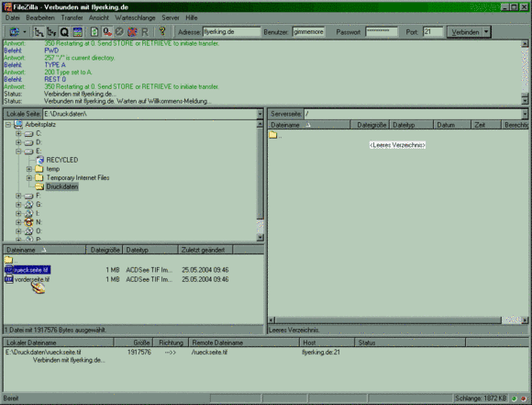532x405 pixels.
Task: Open the Hilfe menu
Action: 192,17
